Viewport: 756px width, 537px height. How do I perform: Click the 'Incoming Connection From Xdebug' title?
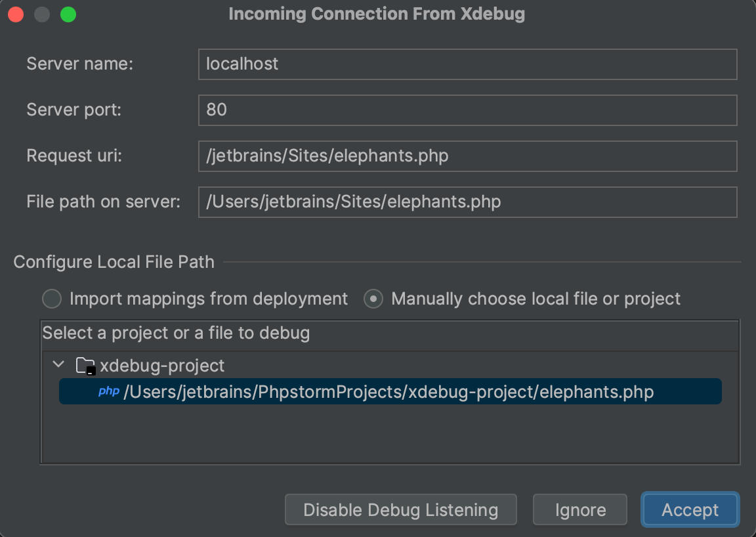pyautogui.click(x=377, y=14)
